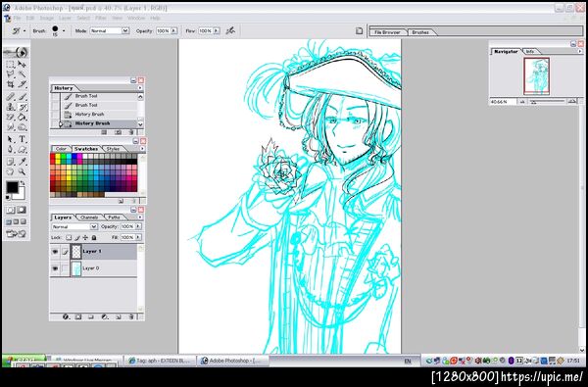Open the History panel flyout menu
Viewport: 588px width, 387px height.
point(140,88)
